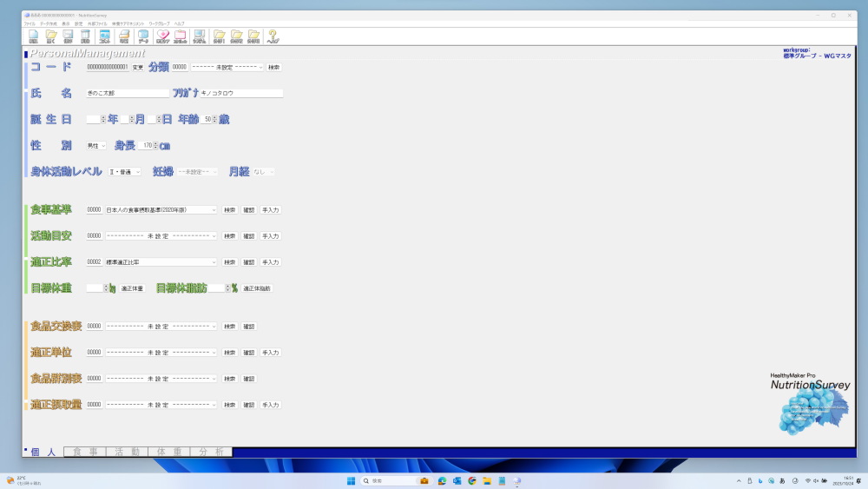Click 検索 in the 食事基準 row
The width and height of the screenshot is (868, 489).
pos(229,210)
